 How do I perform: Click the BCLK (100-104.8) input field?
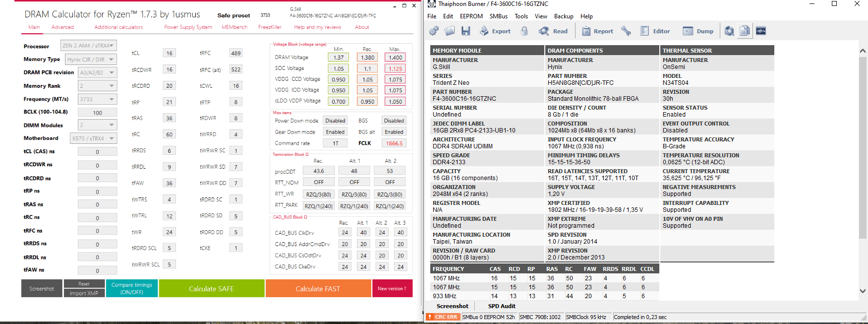pos(97,113)
